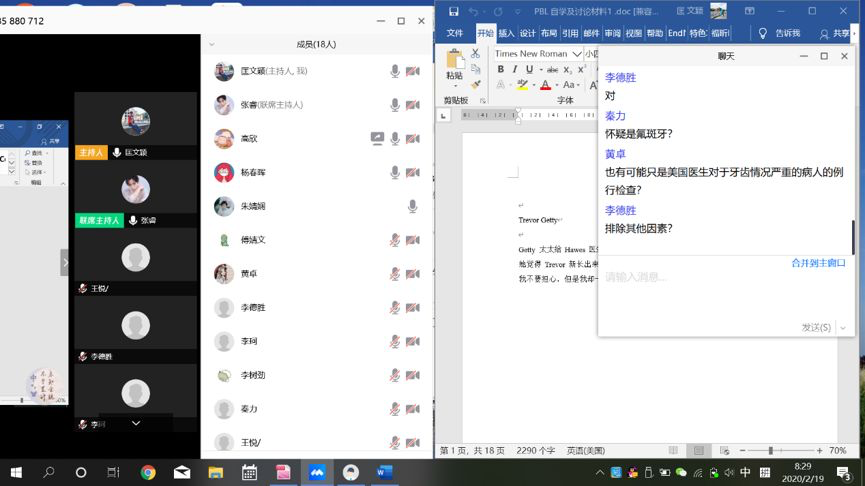
Task: Open Chrome from the taskbar
Action: pyautogui.click(x=148, y=472)
